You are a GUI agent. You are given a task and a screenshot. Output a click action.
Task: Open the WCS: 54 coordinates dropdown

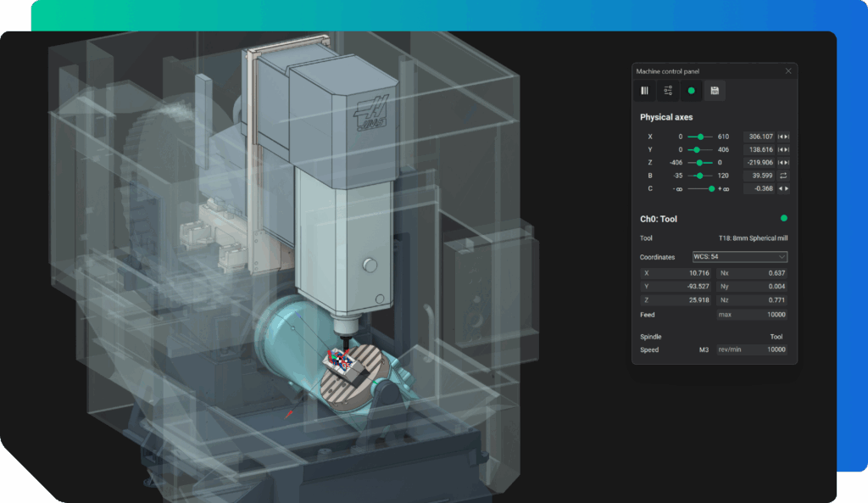coord(739,256)
